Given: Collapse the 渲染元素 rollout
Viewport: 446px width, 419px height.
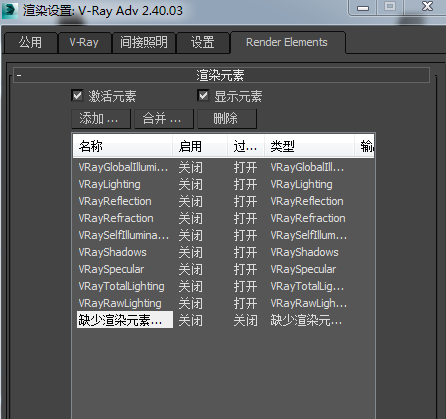Looking at the screenshot, I should 221,75.
